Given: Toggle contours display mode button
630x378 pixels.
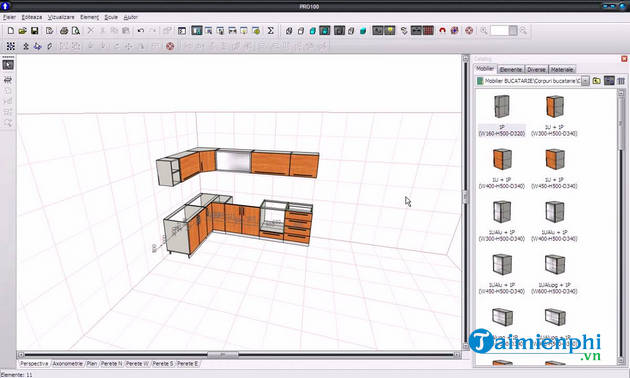Looking at the screenshot, I should pos(339,31).
